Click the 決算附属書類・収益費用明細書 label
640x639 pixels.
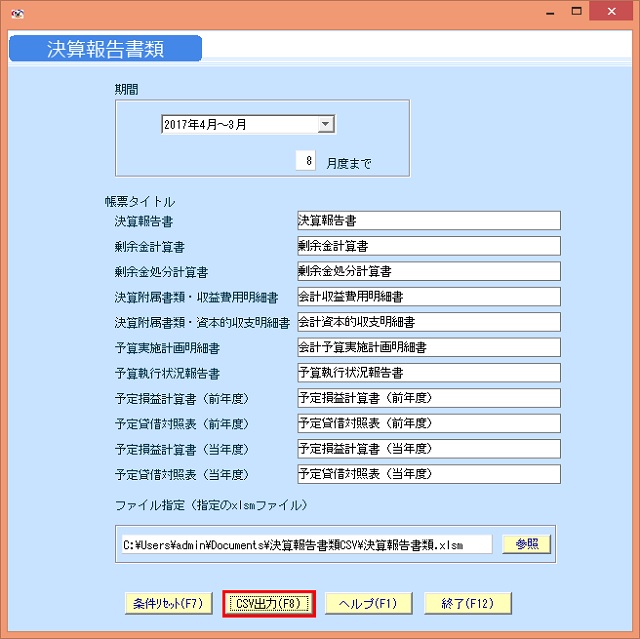(196, 297)
